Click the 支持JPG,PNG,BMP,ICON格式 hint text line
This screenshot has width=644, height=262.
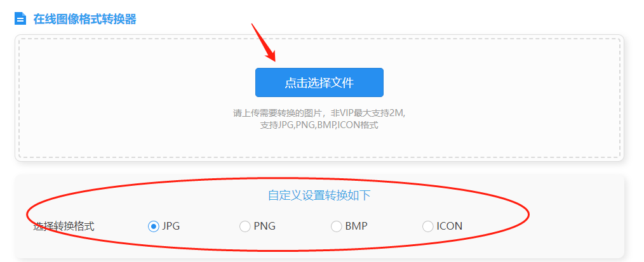coord(319,126)
